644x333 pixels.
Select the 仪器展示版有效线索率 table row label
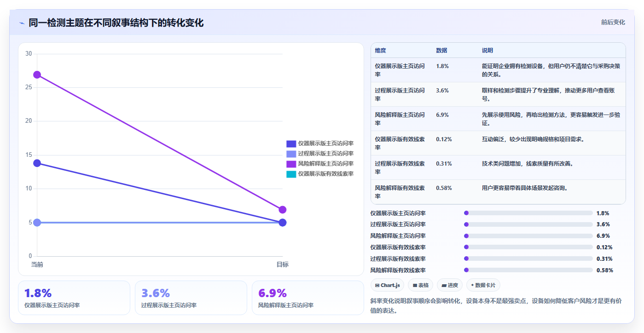point(400,143)
